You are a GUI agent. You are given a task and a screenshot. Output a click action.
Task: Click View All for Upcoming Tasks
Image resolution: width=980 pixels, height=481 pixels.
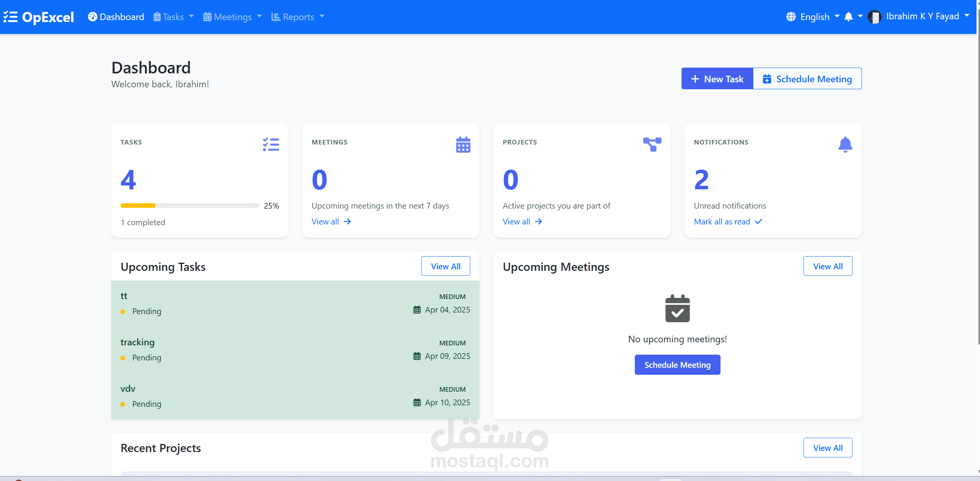click(x=446, y=266)
